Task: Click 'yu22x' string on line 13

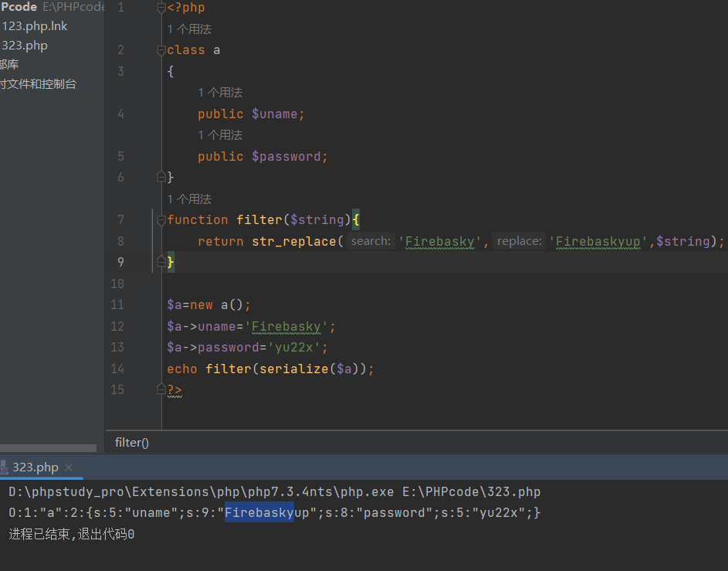Action: click(294, 348)
